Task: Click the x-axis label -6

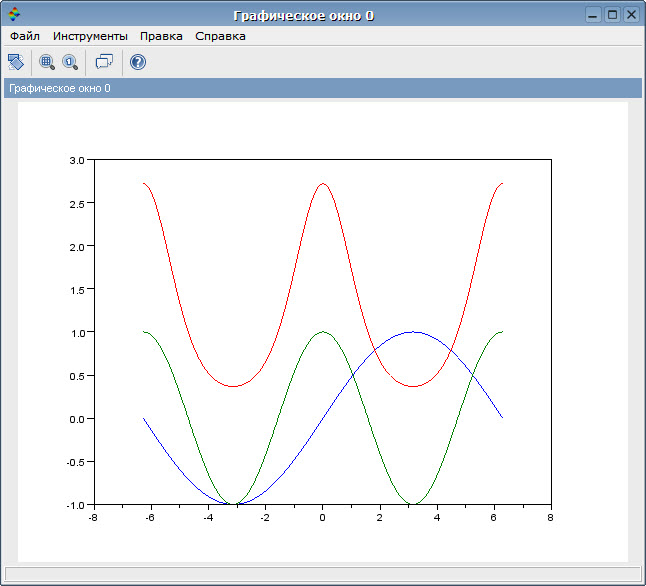Action: pos(150,518)
